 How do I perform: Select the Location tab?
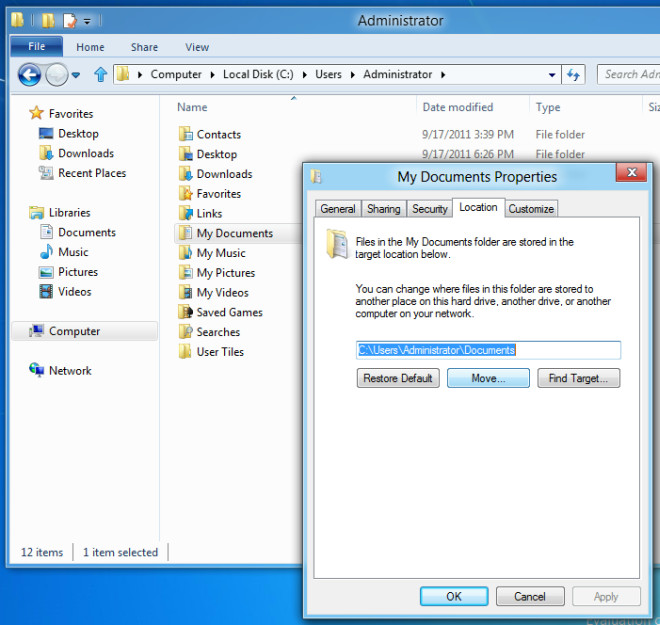point(478,207)
